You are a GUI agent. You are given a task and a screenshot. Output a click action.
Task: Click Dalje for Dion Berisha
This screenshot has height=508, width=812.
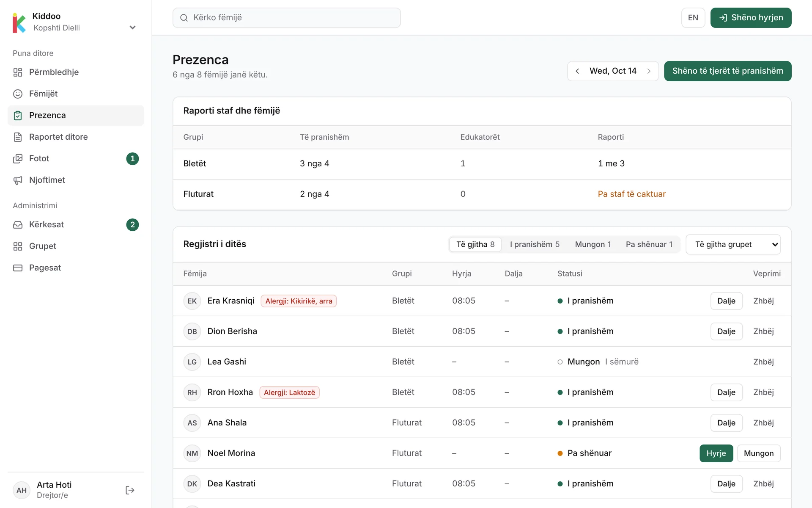tap(726, 331)
